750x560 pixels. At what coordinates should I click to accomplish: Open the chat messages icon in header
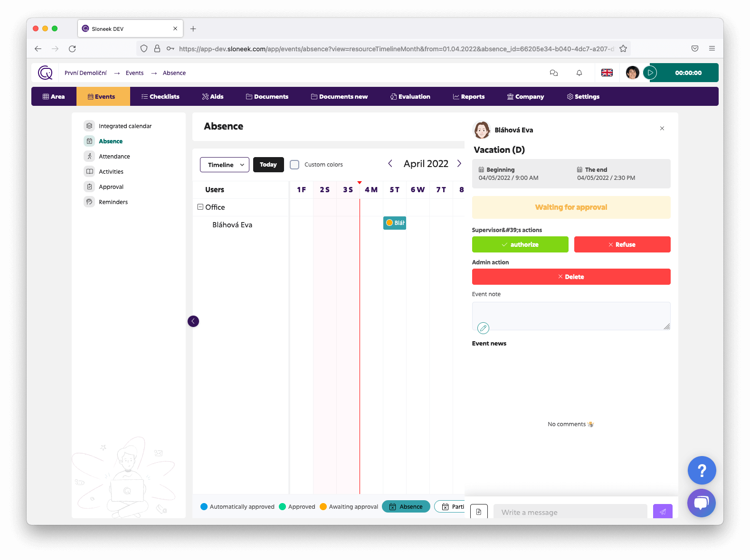(x=553, y=73)
